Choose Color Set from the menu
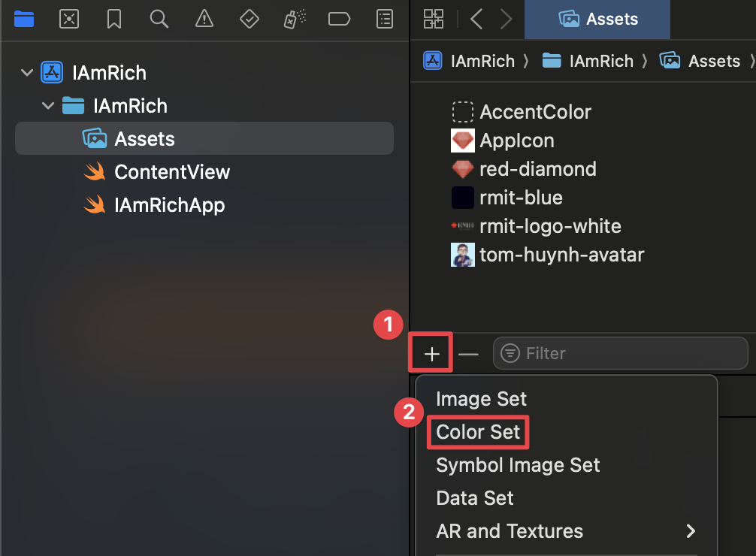756x556 pixels. point(478,432)
